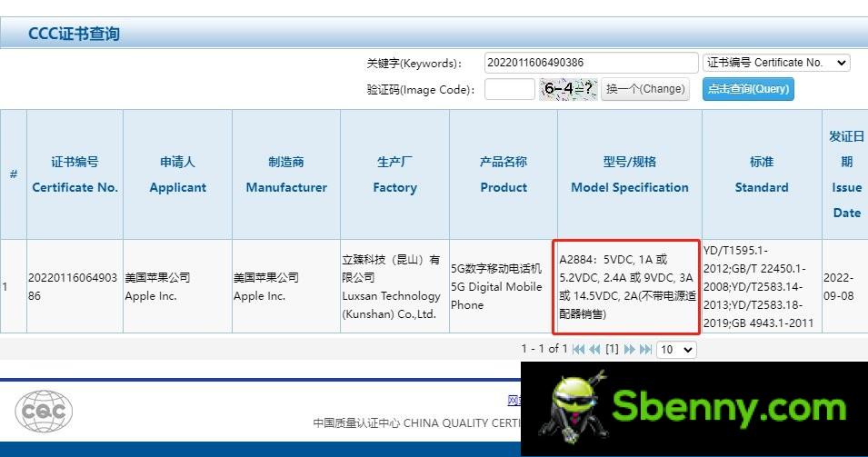Click the Luxsan Technology (Kunshan) factory cell

click(x=394, y=286)
